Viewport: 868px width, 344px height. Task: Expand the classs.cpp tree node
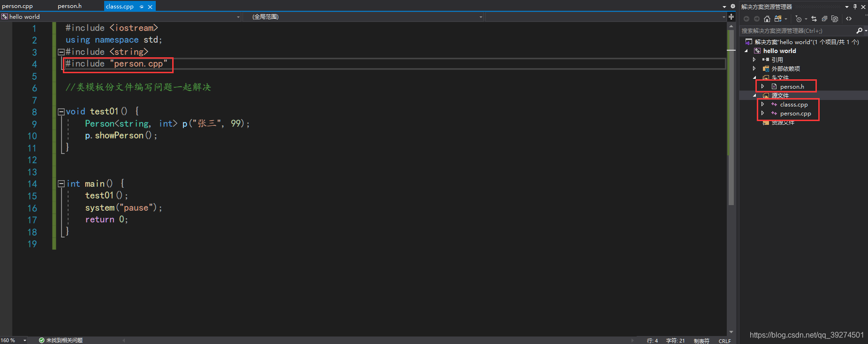763,104
